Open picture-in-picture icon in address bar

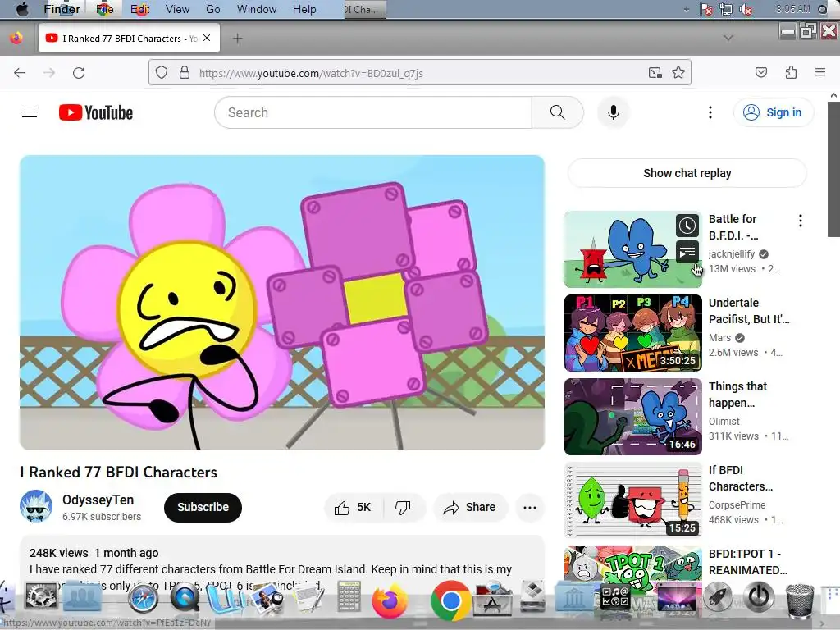pyautogui.click(x=655, y=73)
